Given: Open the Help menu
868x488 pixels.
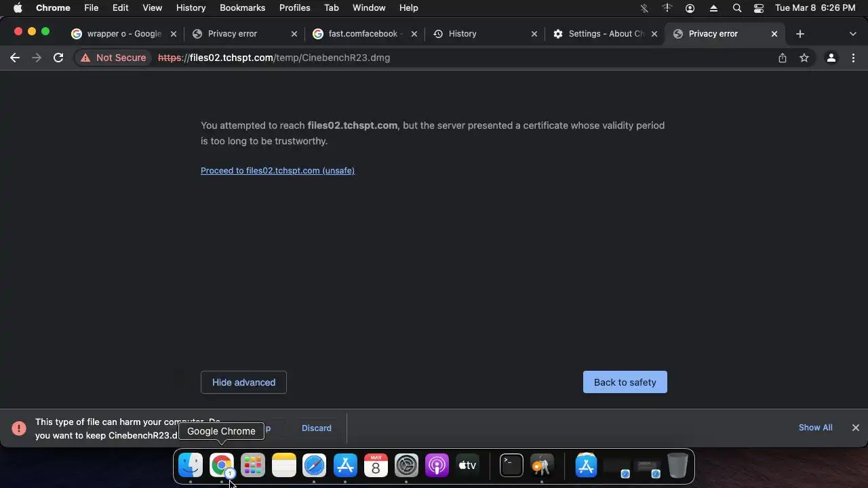Looking at the screenshot, I should pyautogui.click(x=408, y=8).
